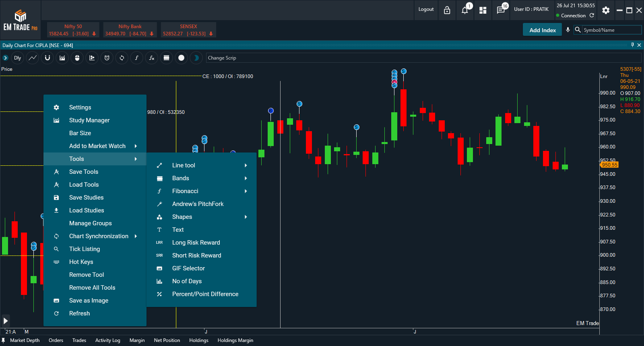The height and width of the screenshot is (346, 644).
Task: Open the bell notifications icon
Action: 465,10
